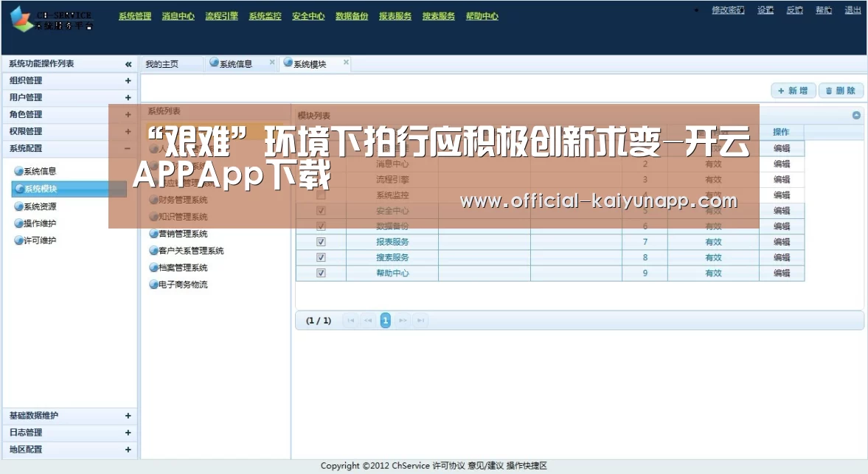Toggle the checkbox in the 安全中心 table row
The image size is (868, 474).
click(321, 211)
